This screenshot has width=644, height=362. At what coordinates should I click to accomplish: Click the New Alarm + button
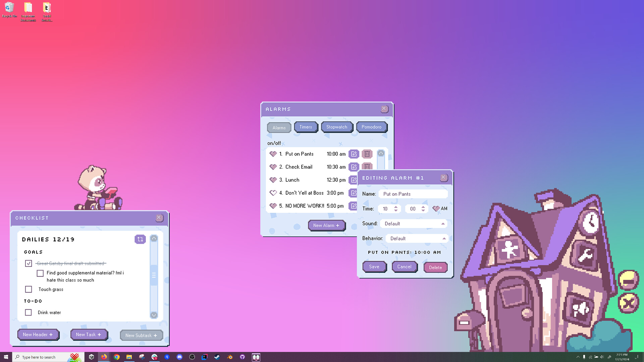(326, 225)
